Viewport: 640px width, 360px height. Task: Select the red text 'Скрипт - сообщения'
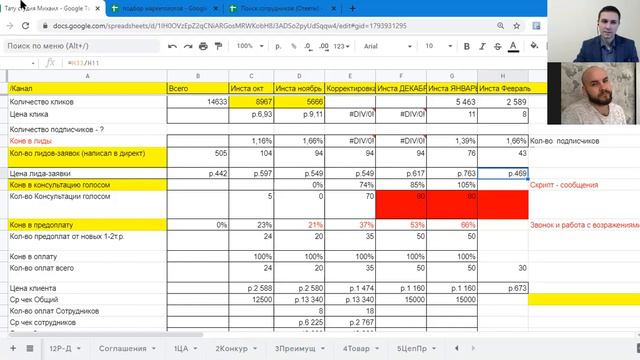pos(564,185)
